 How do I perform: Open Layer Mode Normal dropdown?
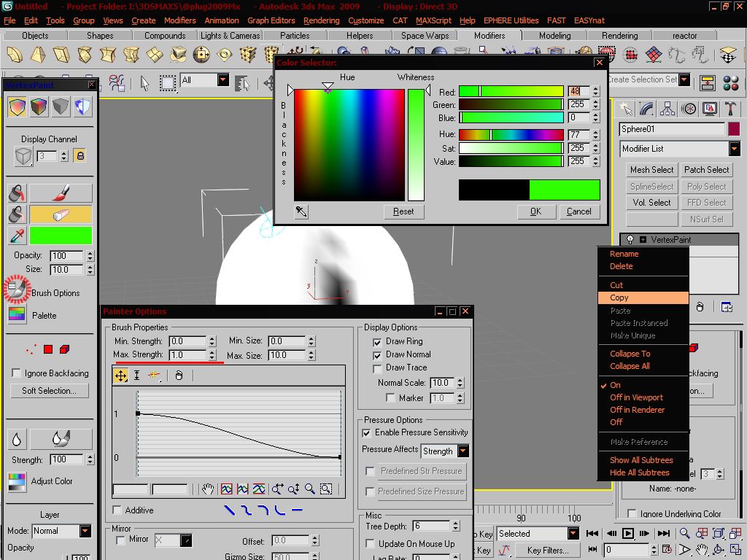[85, 531]
